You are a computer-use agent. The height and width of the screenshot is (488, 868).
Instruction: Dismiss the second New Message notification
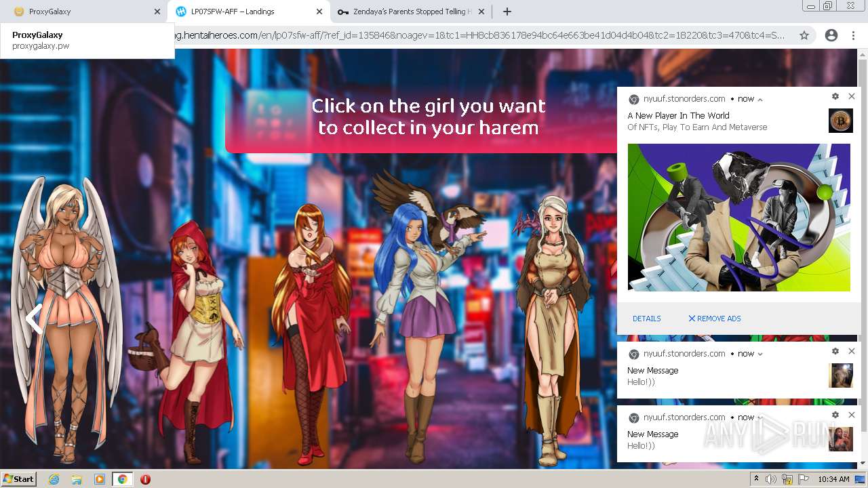point(852,415)
